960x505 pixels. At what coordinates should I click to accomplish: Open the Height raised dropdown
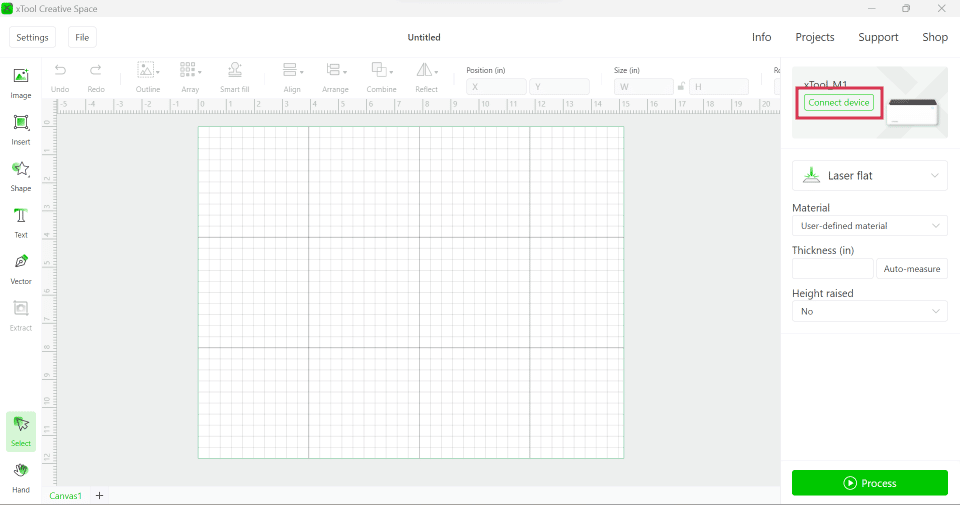pyautogui.click(x=869, y=312)
